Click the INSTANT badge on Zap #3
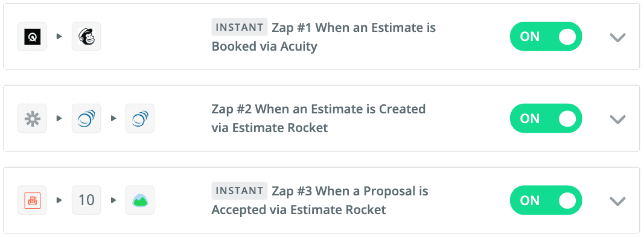Image resolution: width=644 pixels, height=237 pixels. pos(240,191)
